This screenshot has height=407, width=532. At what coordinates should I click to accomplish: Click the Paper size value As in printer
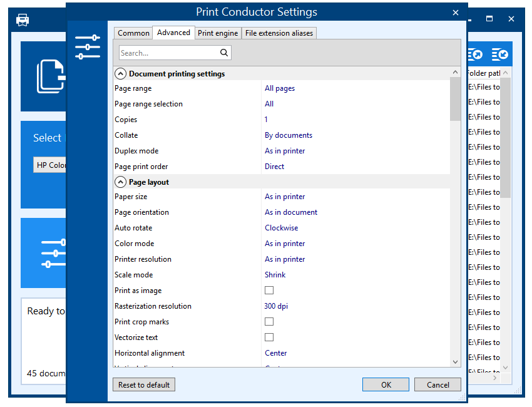(x=285, y=197)
